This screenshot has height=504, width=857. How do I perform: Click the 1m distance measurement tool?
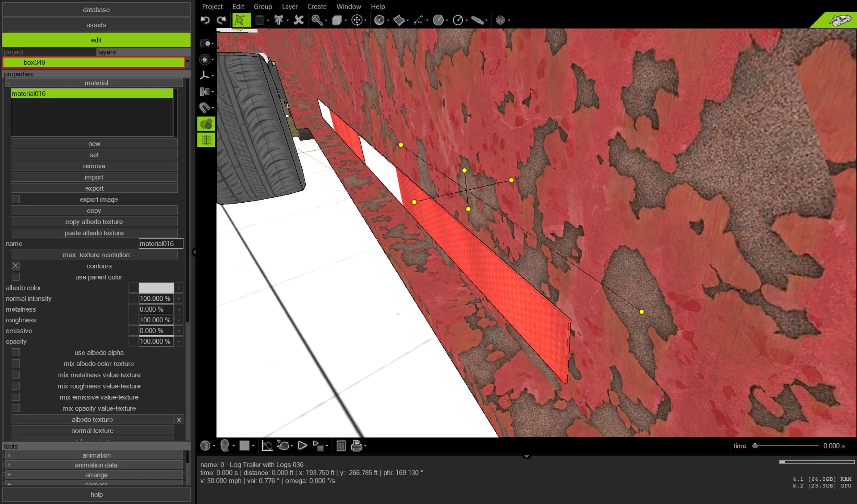click(x=418, y=20)
